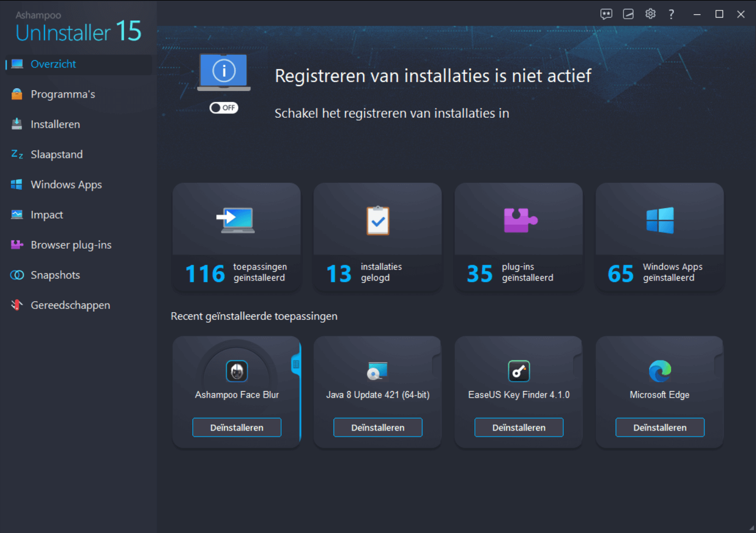The width and height of the screenshot is (756, 533).
Task: Open the 13 installaties gelogd tile
Action: [x=377, y=237]
